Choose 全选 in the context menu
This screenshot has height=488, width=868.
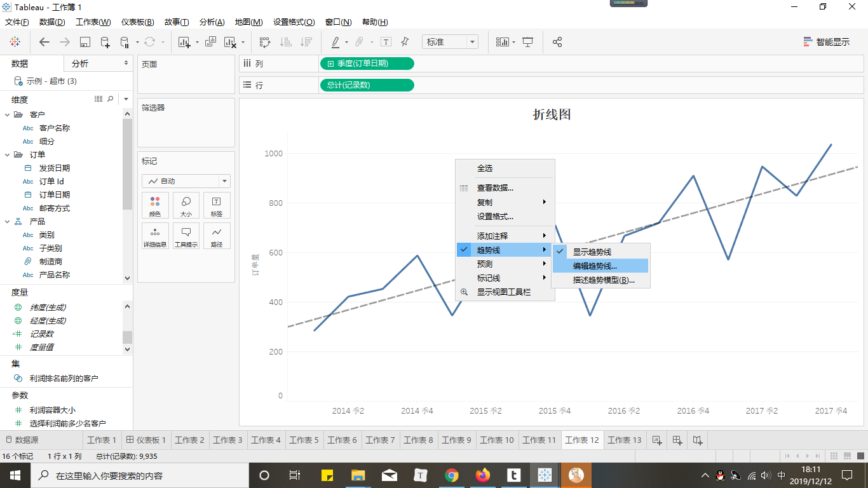point(505,168)
